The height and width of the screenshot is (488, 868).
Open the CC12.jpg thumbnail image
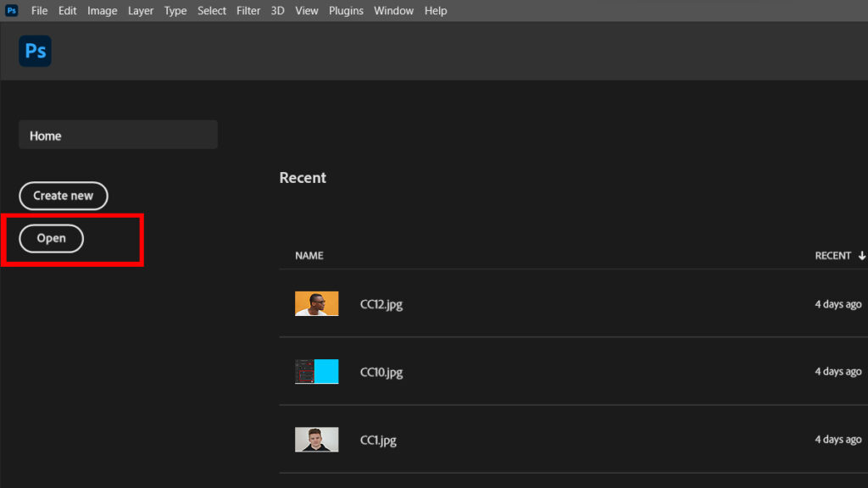316,304
